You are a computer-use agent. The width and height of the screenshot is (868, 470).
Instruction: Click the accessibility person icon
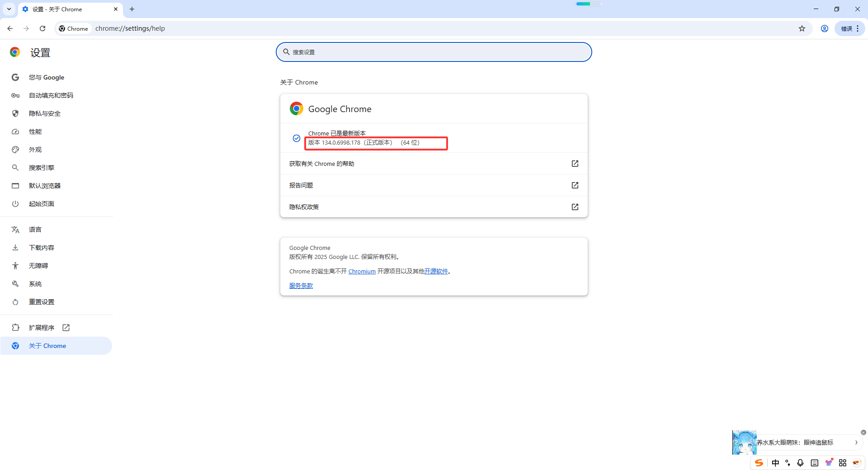(15, 266)
